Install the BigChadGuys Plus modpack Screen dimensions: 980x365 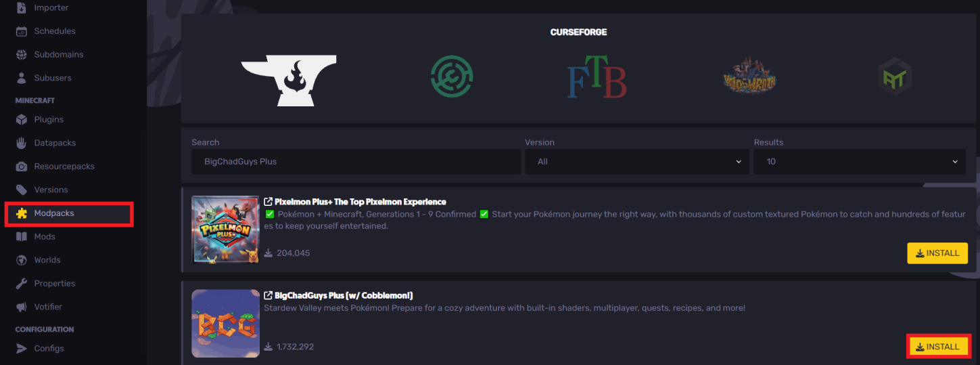[x=937, y=347]
